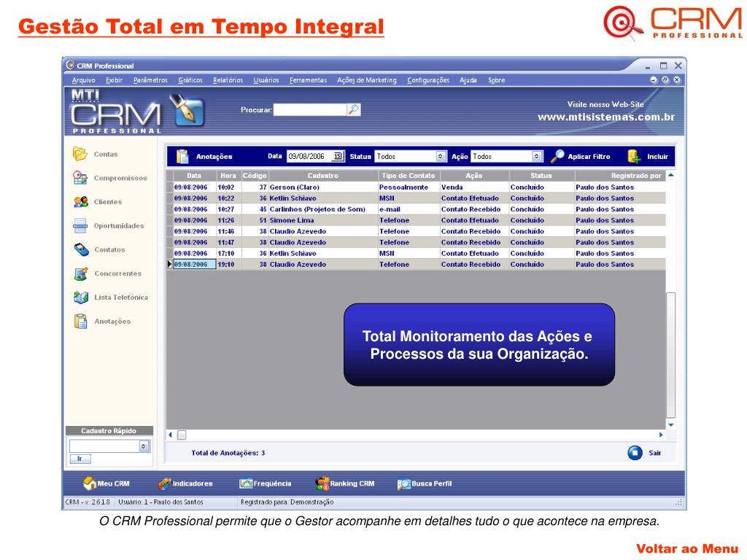
Task: Select the Clientes people icon
Action: click(80, 201)
